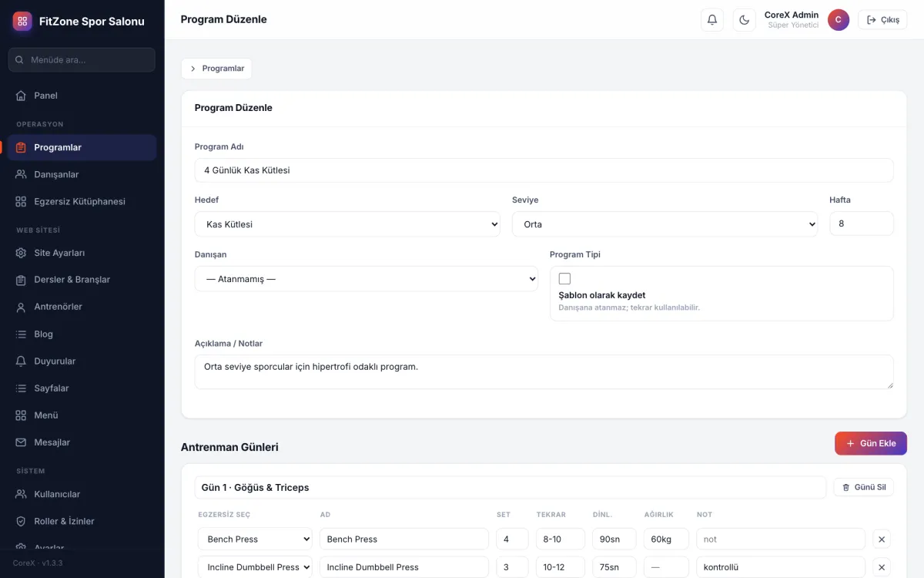Click the set field showing 4

[x=513, y=539]
